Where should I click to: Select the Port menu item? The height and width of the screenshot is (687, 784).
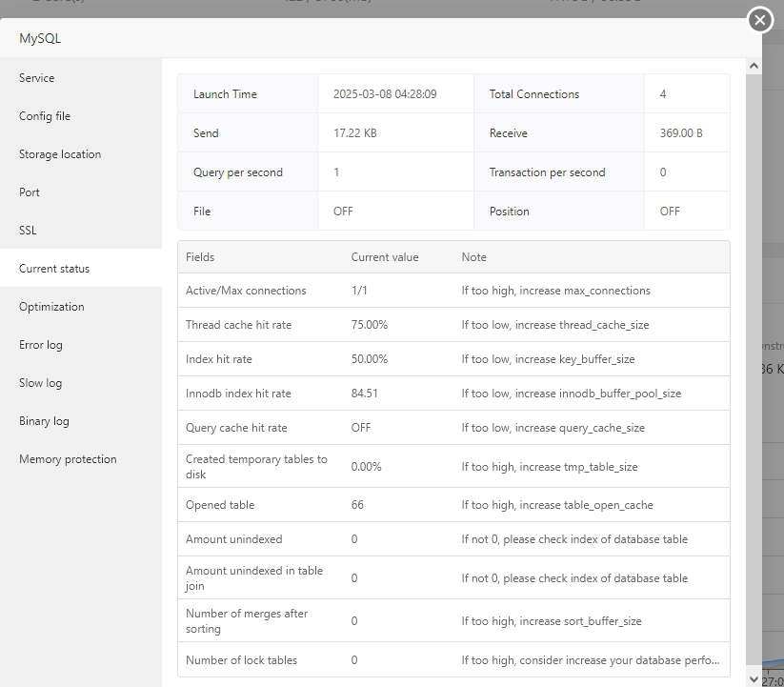tap(30, 192)
